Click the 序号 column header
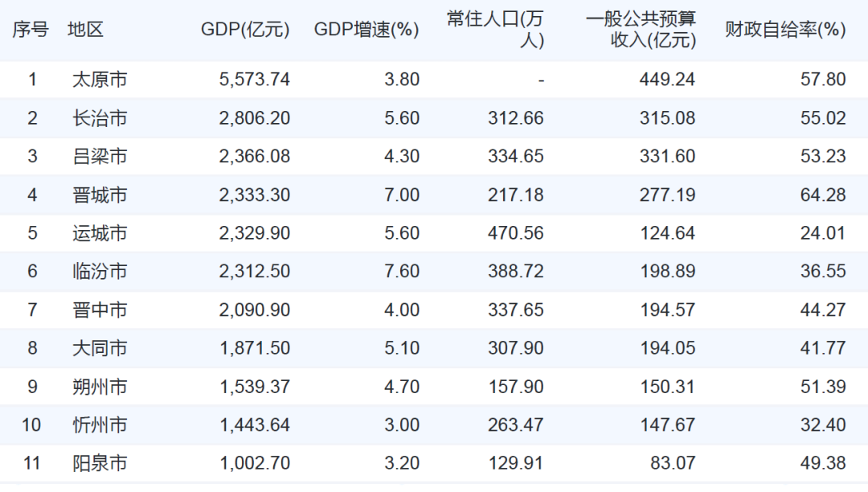Viewport: 868px width, 492px height. coord(31,30)
